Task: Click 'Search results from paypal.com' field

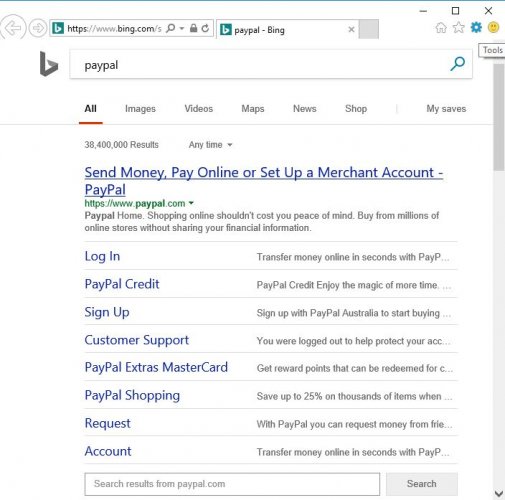Action: click(x=232, y=484)
